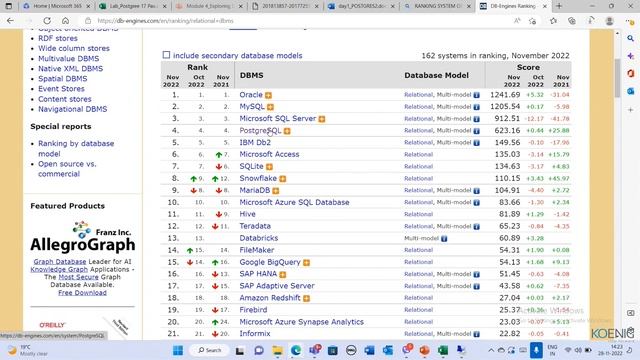640x360 pixels.
Task: Click AllegroGraph Free Download link
Action: coord(82,293)
